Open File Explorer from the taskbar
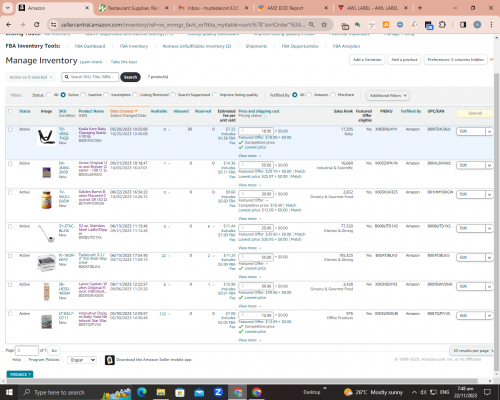The image size is (500, 400). click(161, 392)
